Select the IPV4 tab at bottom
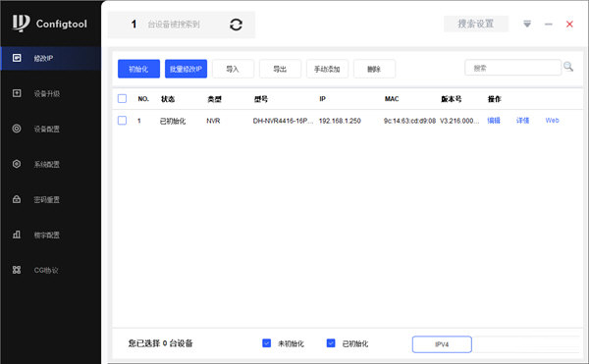The image size is (589, 364). [442, 344]
